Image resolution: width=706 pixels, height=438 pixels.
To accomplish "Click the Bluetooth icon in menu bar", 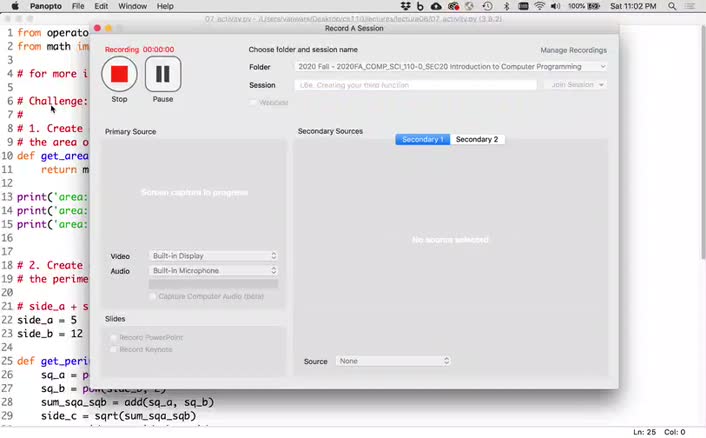I will 505,6.
